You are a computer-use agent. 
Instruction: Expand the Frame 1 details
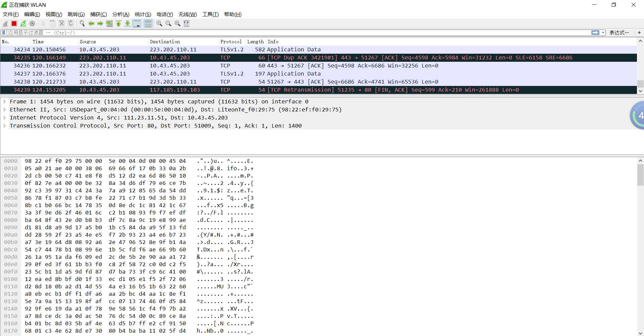tap(4, 101)
